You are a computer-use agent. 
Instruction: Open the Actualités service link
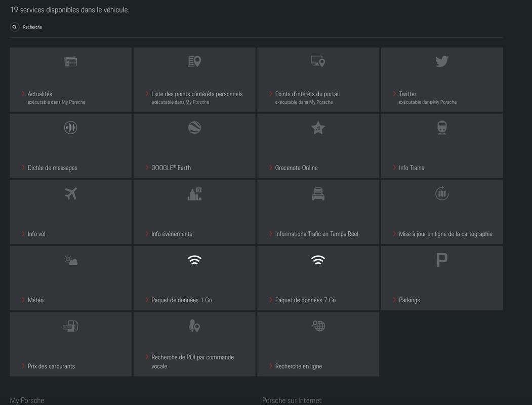tap(39, 94)
